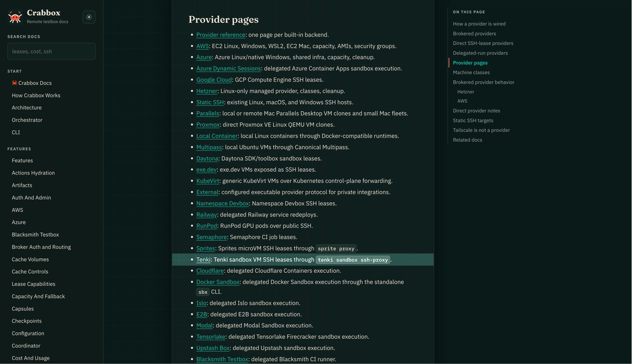Open Cache Controls sidebar page

click(x=30, y=272)
